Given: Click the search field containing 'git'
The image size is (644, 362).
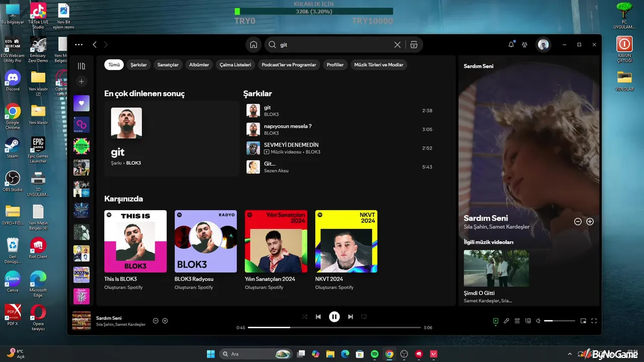Looking at the screenshot, I should (x=335, y=45).
